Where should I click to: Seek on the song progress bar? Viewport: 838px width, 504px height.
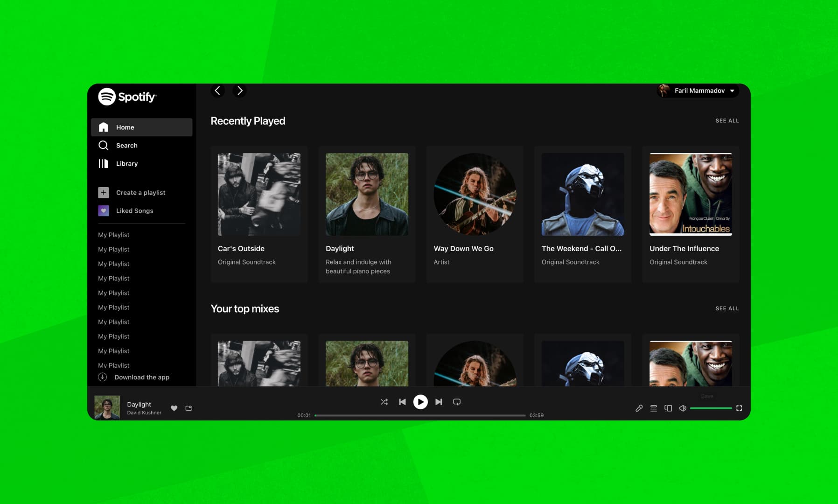(420, 415)
